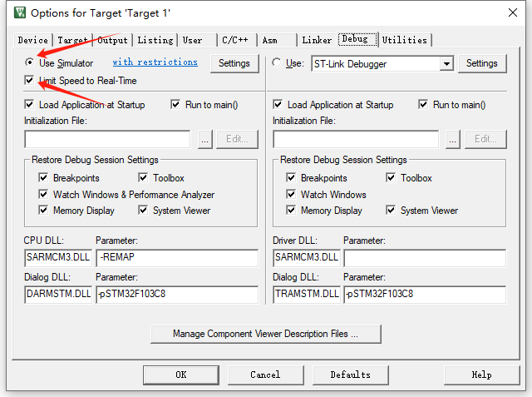Open Manage Component Viewer Description Files

click(x=266, y=335)
